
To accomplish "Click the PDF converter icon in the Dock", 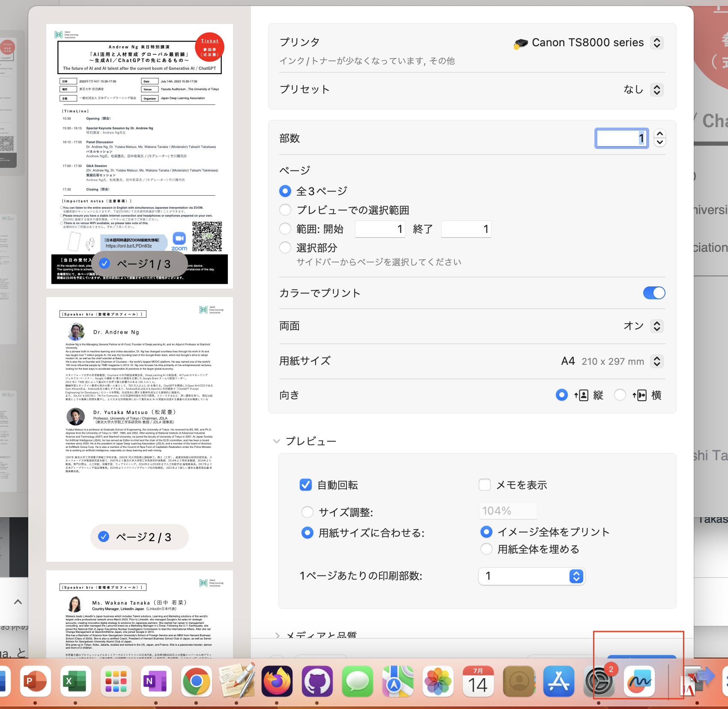I will click(697, 681).
